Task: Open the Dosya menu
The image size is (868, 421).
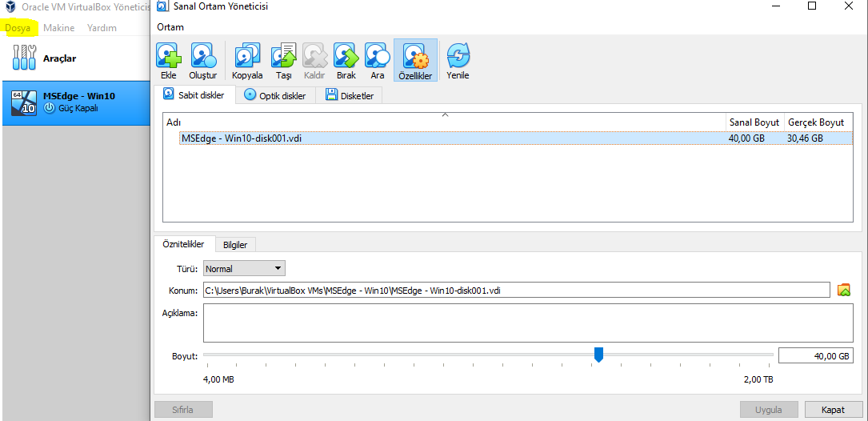Action: point(17,28)
